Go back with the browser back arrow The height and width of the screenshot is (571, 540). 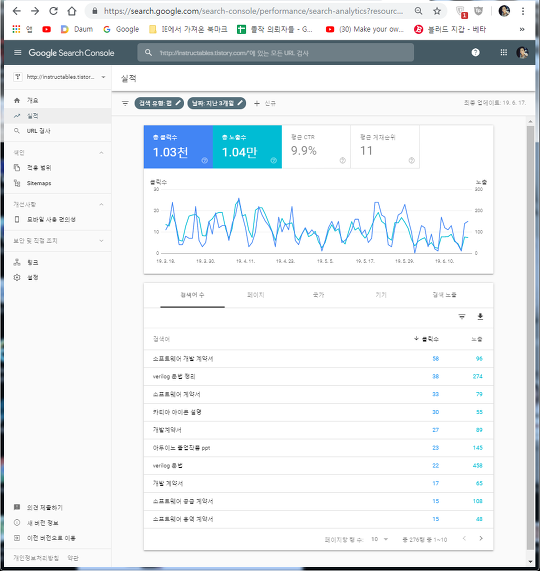16,11
